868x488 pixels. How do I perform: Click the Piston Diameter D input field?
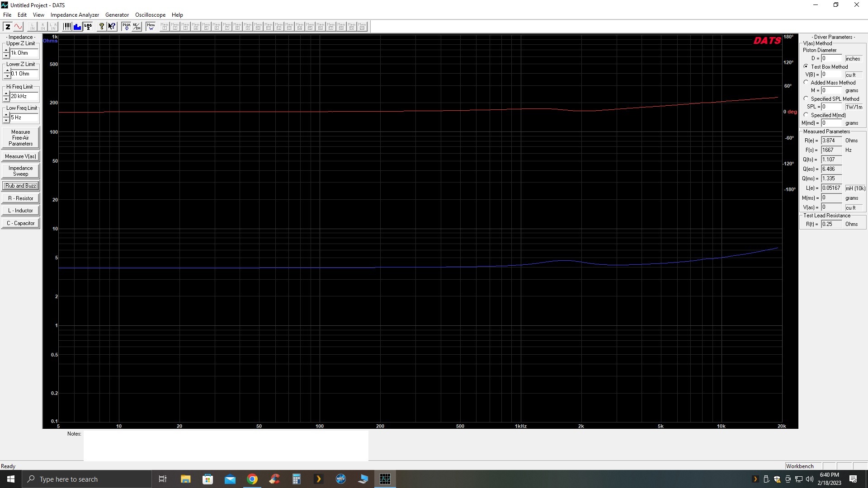(831, 58)
